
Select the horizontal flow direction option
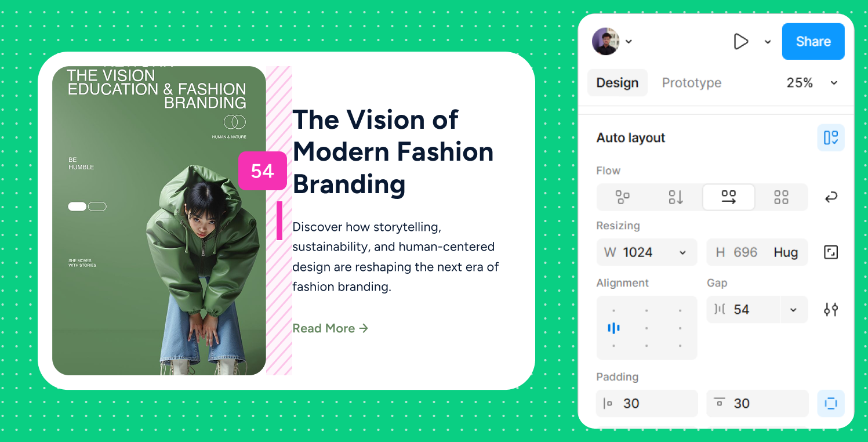coord(728,197)
